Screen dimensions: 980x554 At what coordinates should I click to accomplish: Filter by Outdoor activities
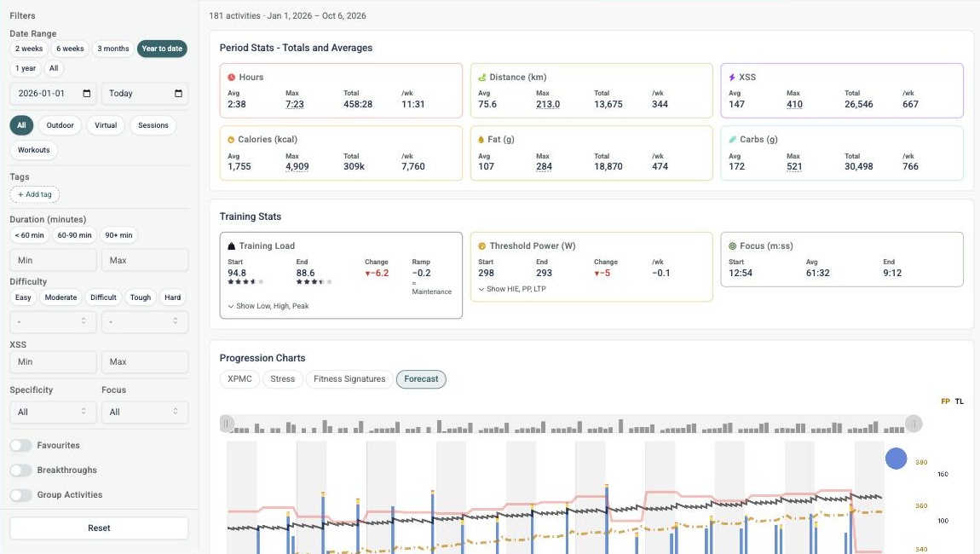point(60,125)
